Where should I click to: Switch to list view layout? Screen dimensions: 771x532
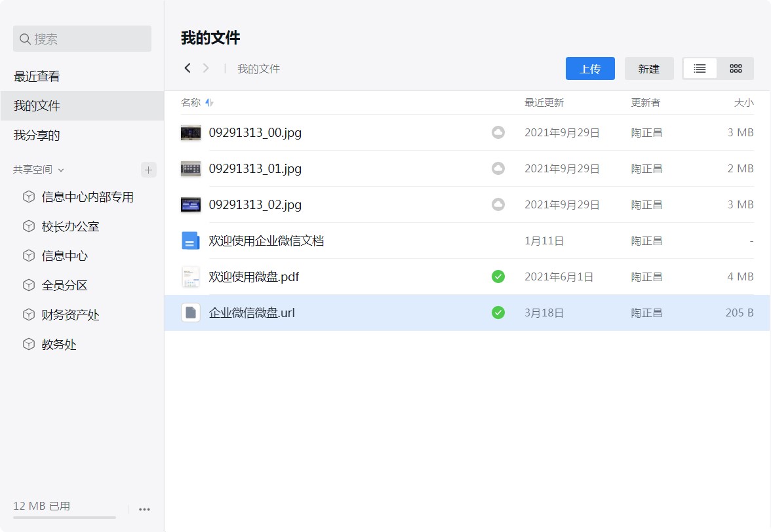[x=700, y=69]
